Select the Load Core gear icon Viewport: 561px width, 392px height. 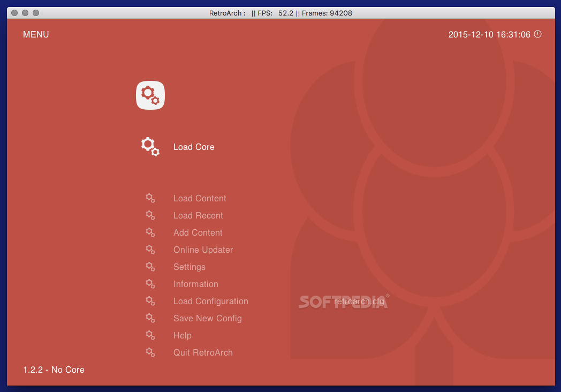(149, 146)
